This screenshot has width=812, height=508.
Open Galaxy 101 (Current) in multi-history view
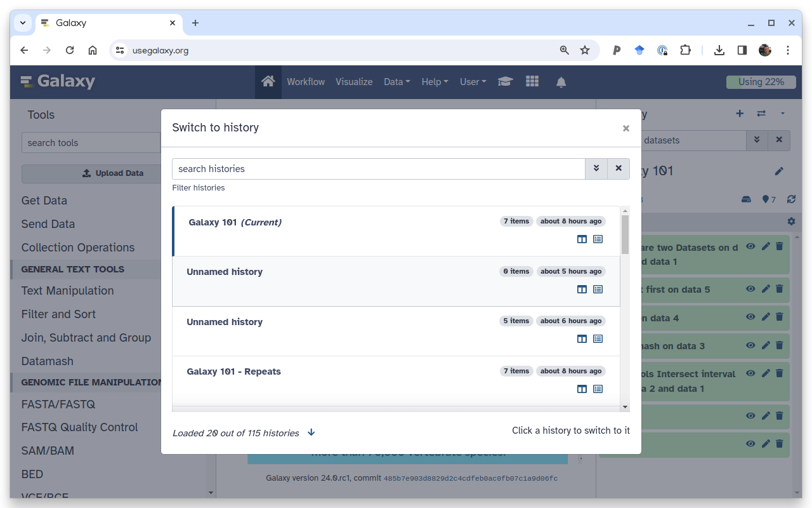coord(582,239)
